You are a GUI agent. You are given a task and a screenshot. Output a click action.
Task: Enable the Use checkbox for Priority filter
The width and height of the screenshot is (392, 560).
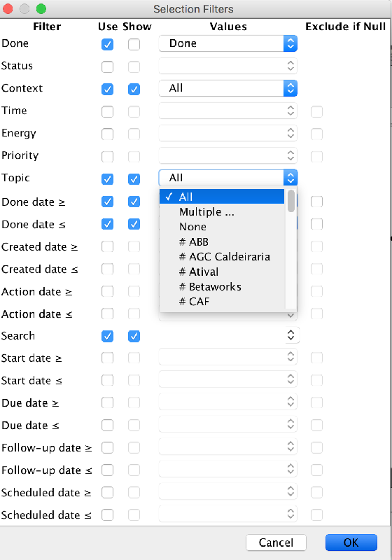108,156
